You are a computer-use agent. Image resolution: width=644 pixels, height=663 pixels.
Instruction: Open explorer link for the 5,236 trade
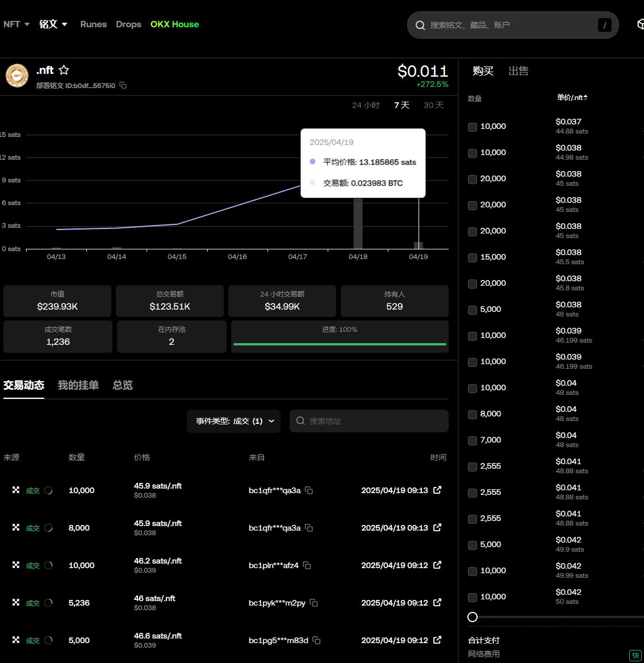pyautogui.click(x=437, y=603)
